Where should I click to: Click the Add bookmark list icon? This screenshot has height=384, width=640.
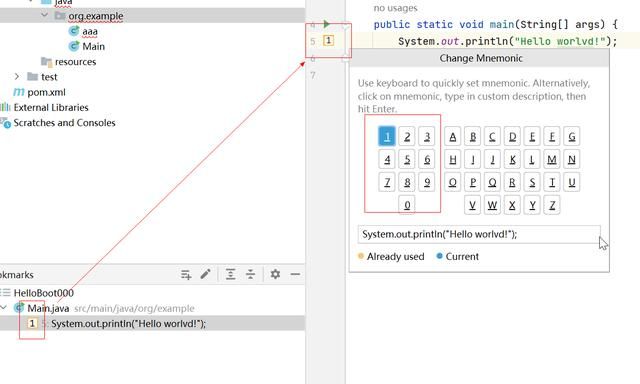186,274
